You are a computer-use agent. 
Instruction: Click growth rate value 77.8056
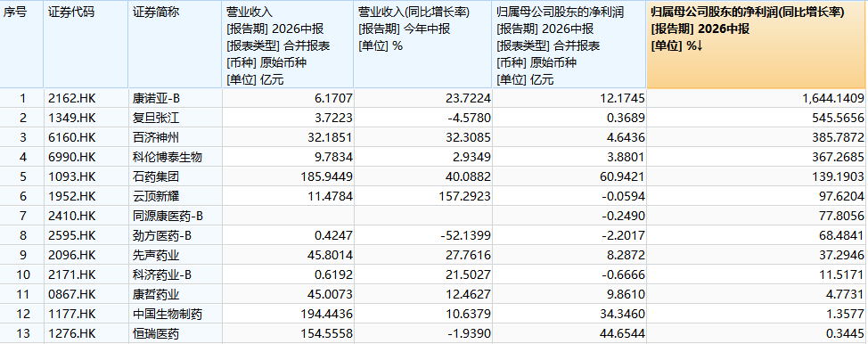[x=842, y=216]
